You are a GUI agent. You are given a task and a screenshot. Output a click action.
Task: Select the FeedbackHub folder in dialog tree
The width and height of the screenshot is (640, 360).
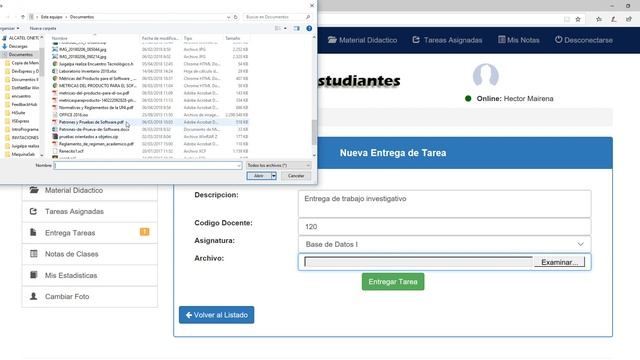pos(24,104)
